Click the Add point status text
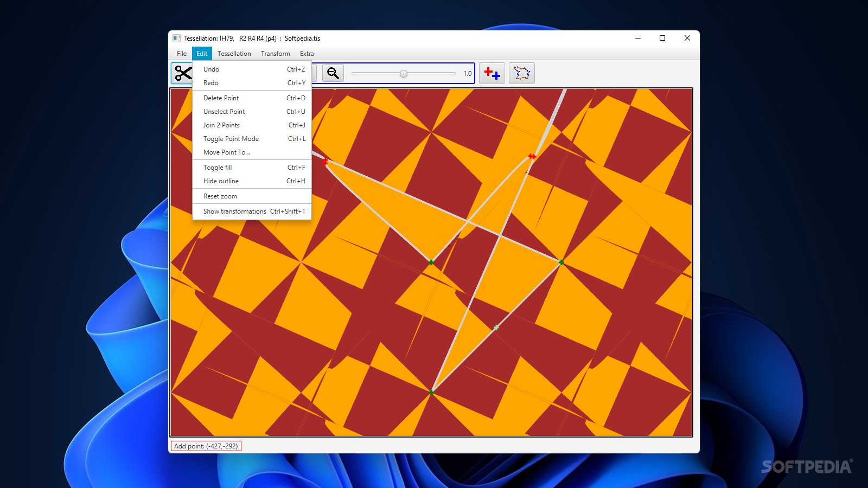The image size is (868, 488). click(x=206, y=446)
